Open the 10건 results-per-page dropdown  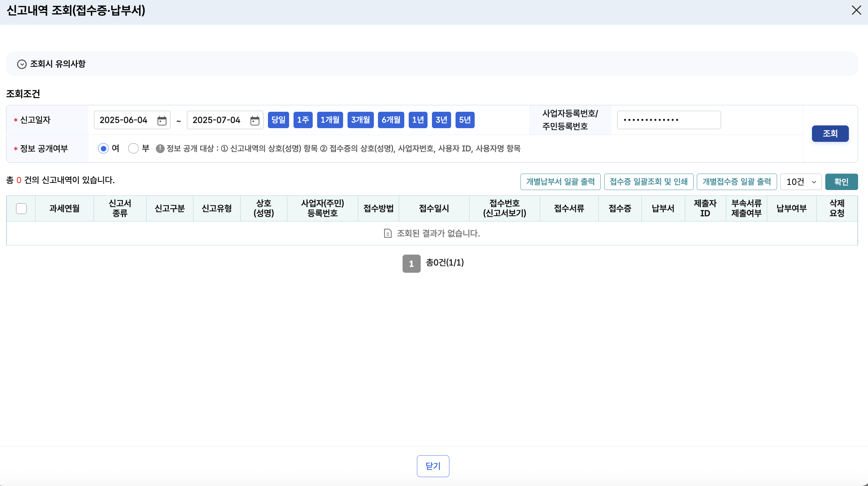point(800,181)
